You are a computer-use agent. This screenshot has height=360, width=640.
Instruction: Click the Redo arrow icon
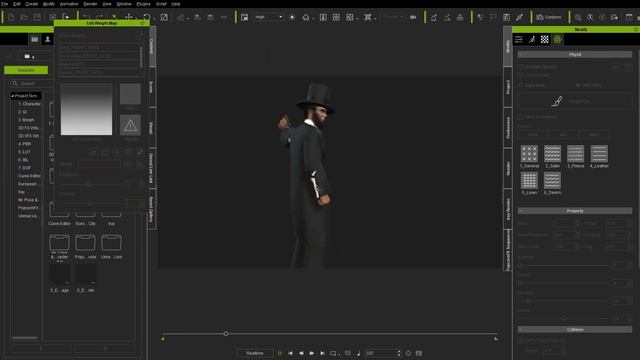[100, 17]
